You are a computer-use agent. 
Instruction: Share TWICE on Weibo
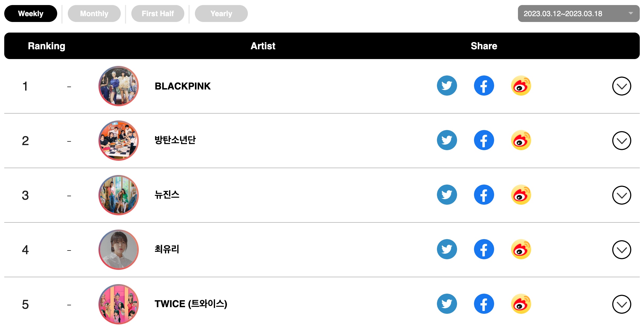[x=521, y=304]
